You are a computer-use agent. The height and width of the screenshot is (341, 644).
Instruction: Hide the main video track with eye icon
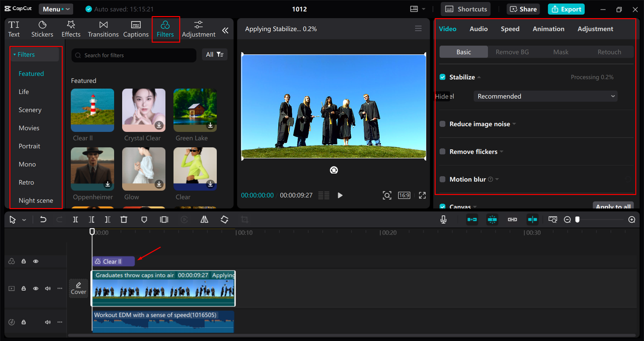[x=36, y=289]
